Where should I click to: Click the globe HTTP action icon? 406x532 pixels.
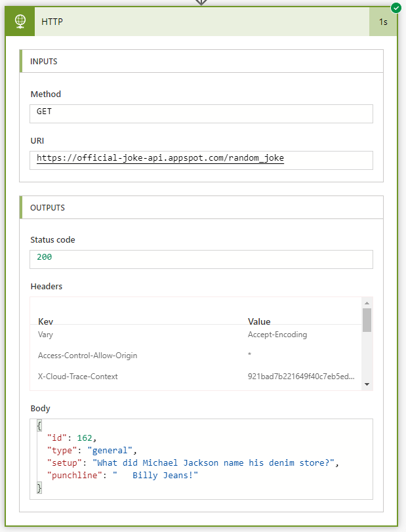19,21
